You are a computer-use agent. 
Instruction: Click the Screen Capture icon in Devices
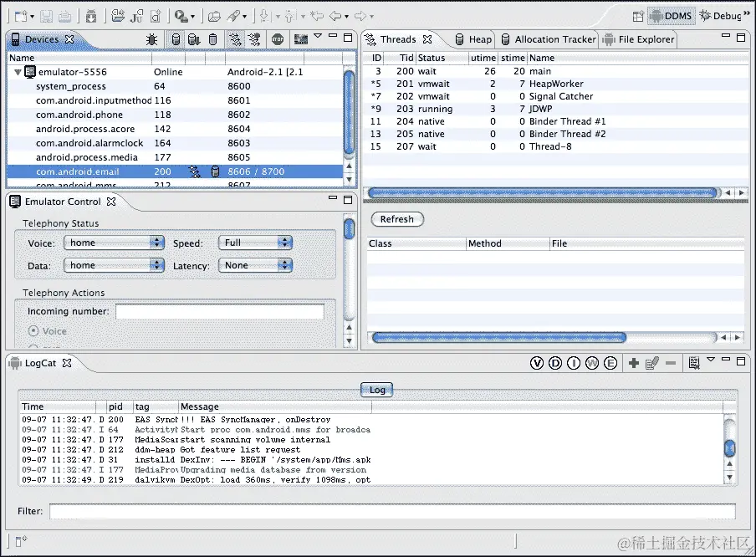301,39
